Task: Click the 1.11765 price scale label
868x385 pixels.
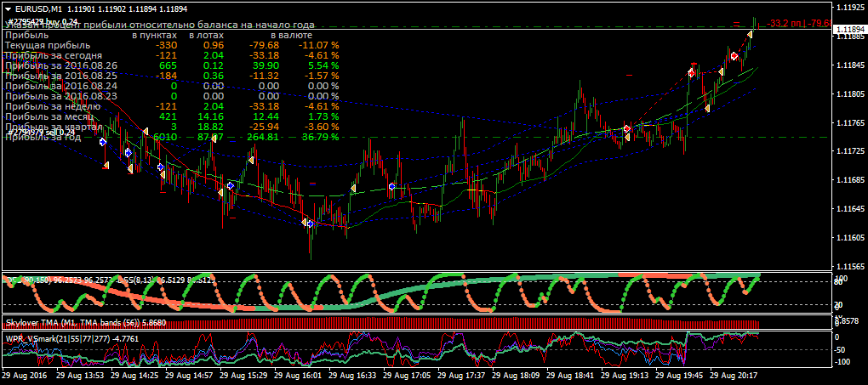Action: click(850, 122)
